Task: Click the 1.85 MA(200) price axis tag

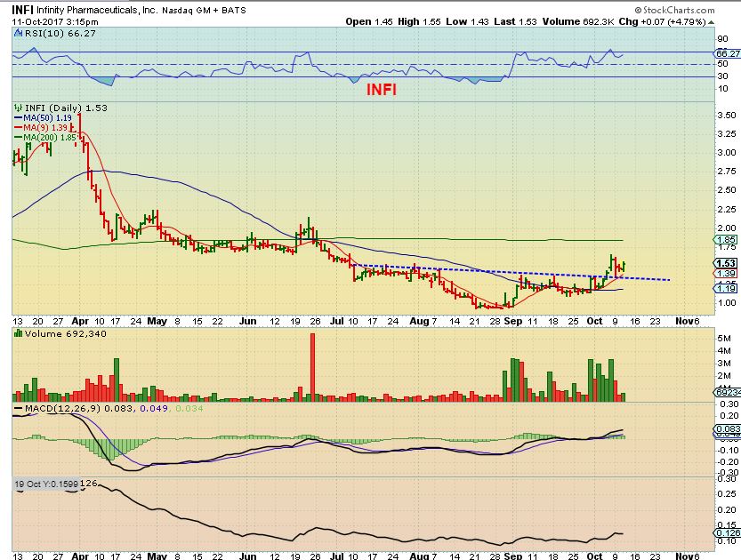Action: click(x=725, y=240)
